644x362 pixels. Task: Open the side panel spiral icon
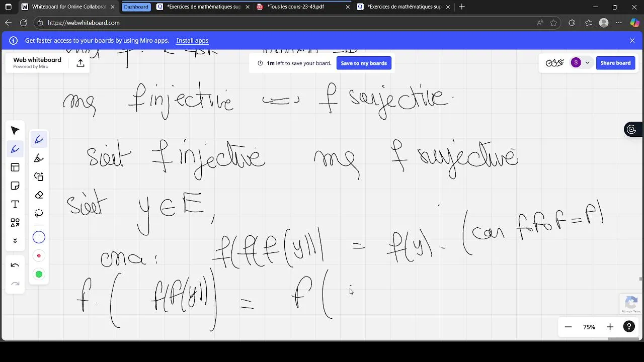(631, 129)
